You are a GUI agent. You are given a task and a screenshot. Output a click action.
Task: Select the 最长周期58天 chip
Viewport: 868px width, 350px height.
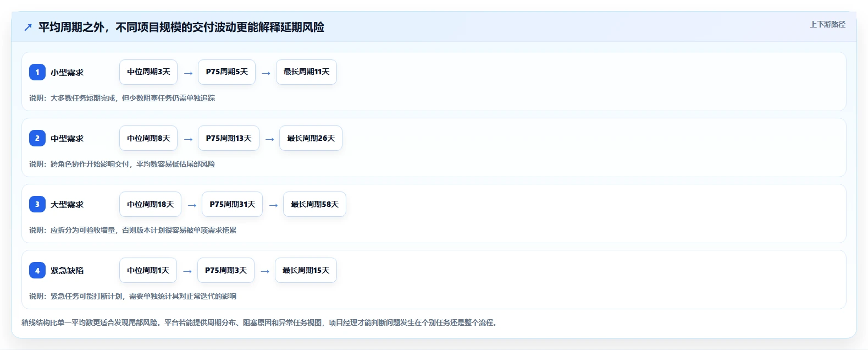tap(314, 204)
